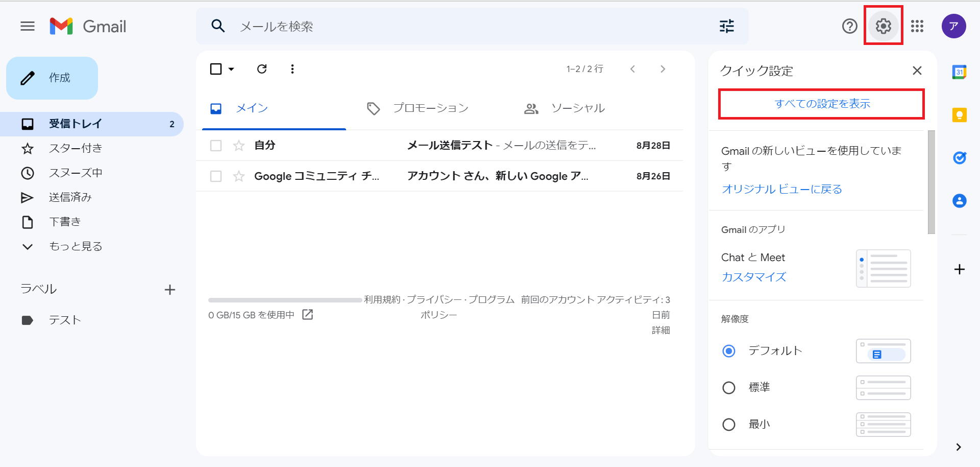
Task: Expand もっと見る in the sidebar
Action: [76, 246]
